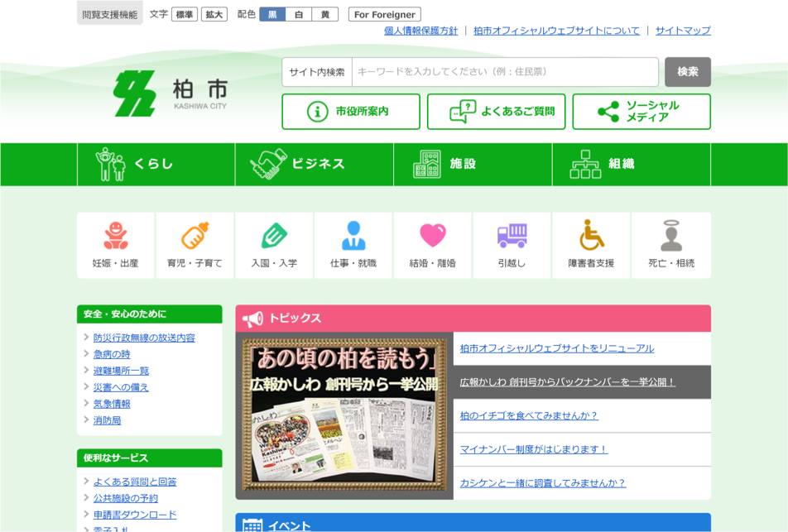Image resolution: width=788 pixels, height=532 pixels.
Task: Click the トピックス megaphone icon
Action: coord(252,319)
